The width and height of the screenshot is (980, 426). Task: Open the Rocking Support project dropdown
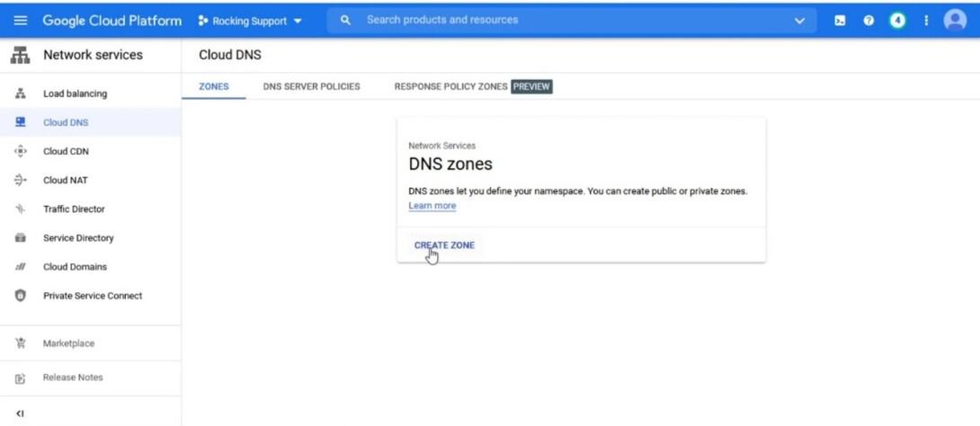(250, 21)
